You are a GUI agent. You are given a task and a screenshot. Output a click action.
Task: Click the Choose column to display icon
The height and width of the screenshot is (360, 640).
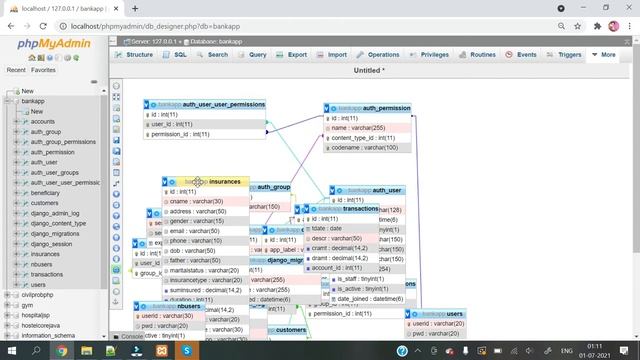pos(116,194)
